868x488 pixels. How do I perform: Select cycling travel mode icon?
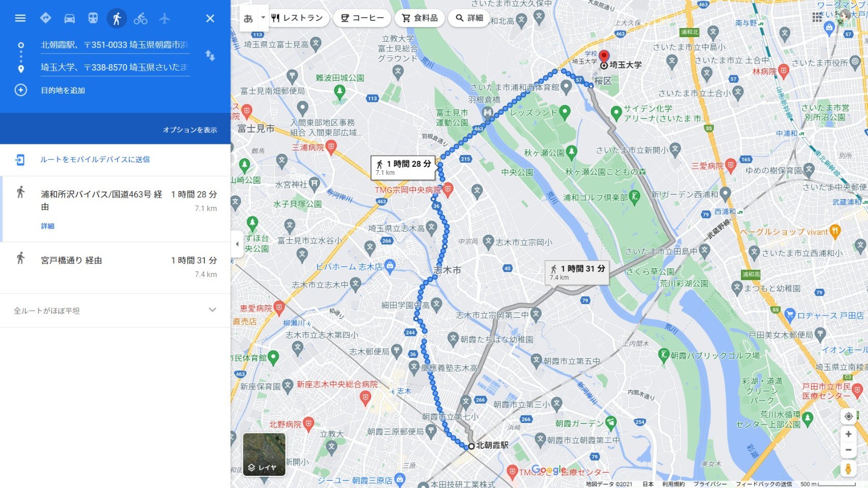coord(140,18)
